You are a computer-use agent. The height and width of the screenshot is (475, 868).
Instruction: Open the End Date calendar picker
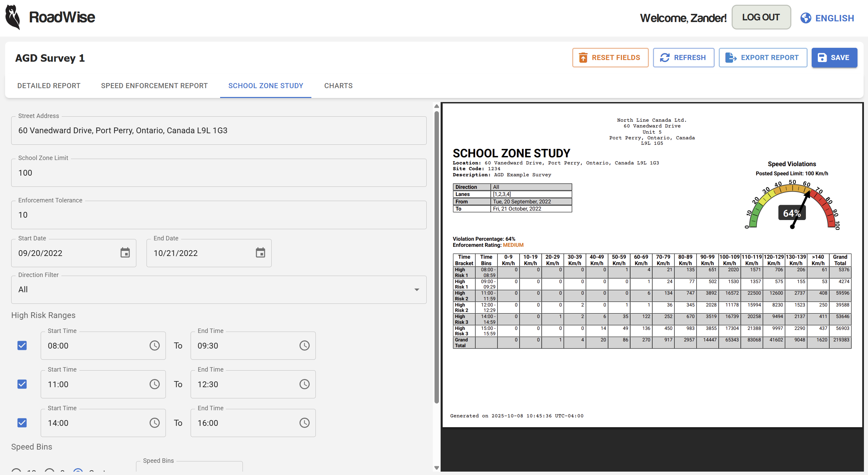click(x=260, y=253)
